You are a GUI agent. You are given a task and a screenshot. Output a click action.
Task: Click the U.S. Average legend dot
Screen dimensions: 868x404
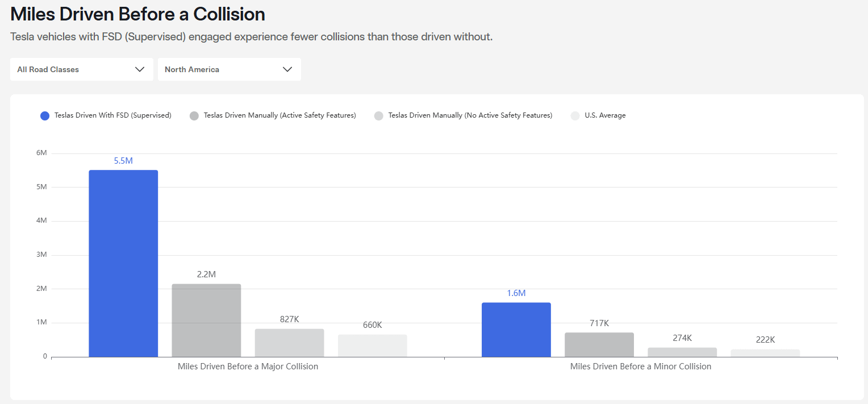click(575, 116)
